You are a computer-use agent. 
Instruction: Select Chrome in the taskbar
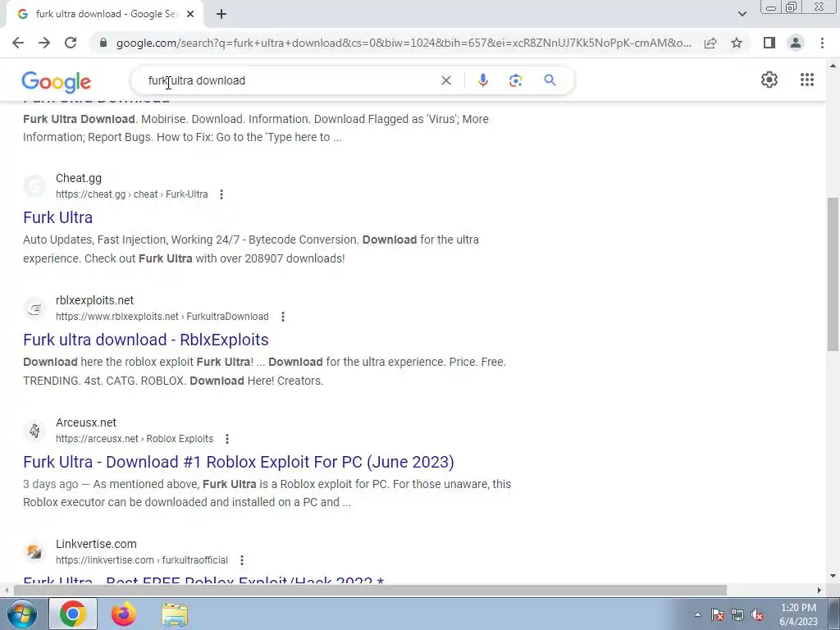(x=73, y=614)
